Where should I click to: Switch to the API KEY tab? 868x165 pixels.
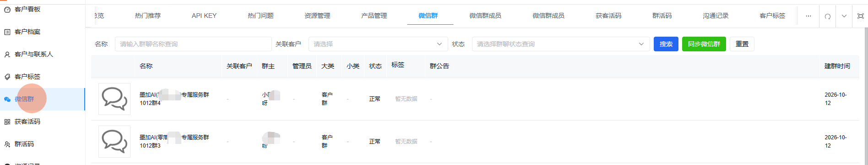click(x=204, y=16)
